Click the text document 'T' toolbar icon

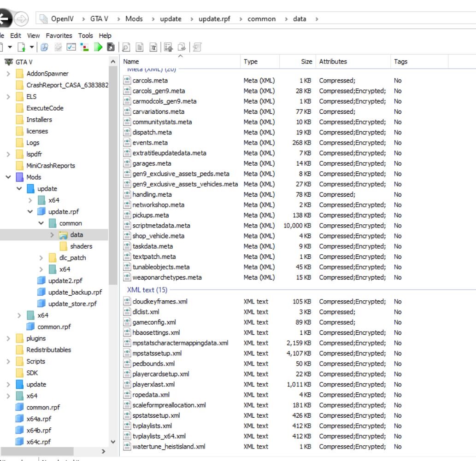tap(153, 47)
